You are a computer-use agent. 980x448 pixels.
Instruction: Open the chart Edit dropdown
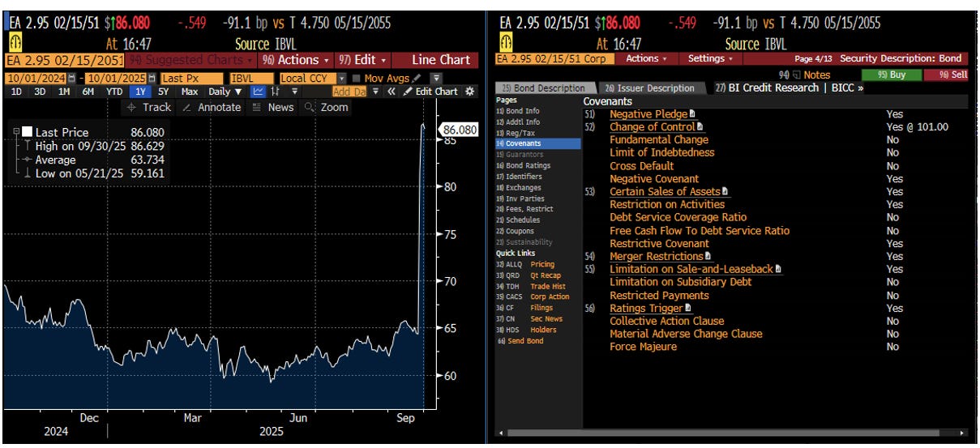(x=363, y=60)
